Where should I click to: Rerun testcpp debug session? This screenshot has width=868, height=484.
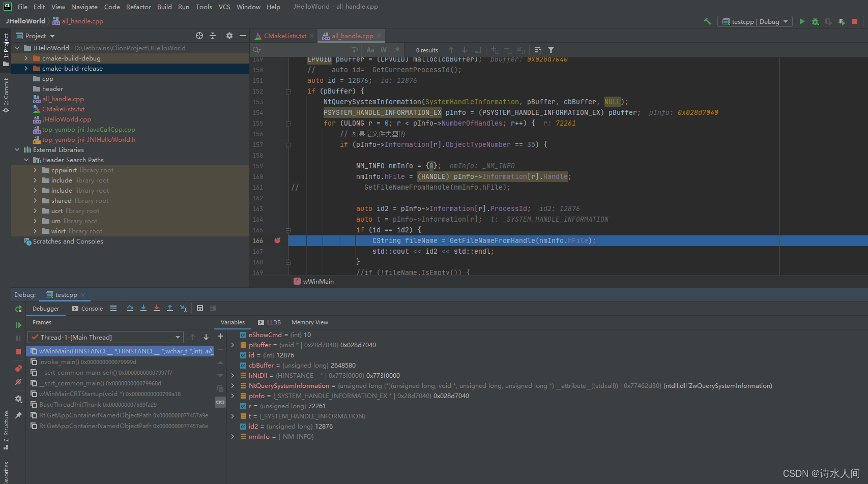click(18, 309)
